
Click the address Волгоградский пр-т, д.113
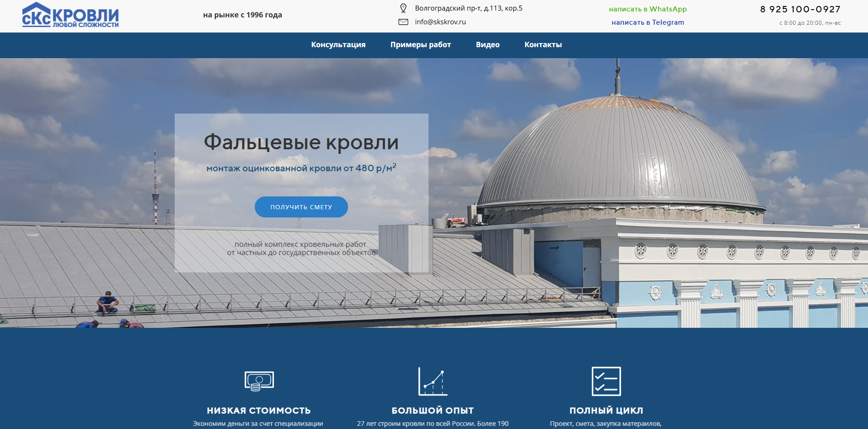(x=468, y=7)
